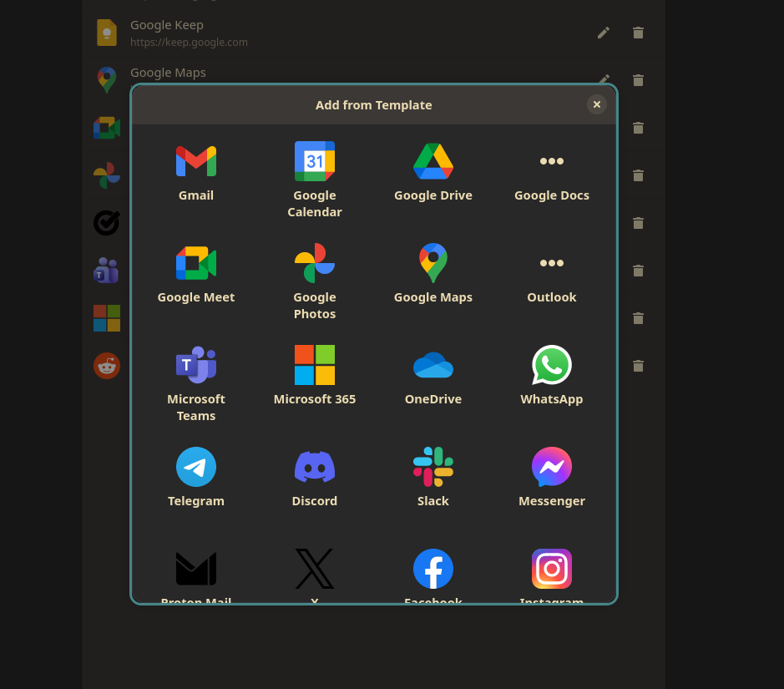Select the WhatsApp template
The image size is (784, 689).
point(552,377)
